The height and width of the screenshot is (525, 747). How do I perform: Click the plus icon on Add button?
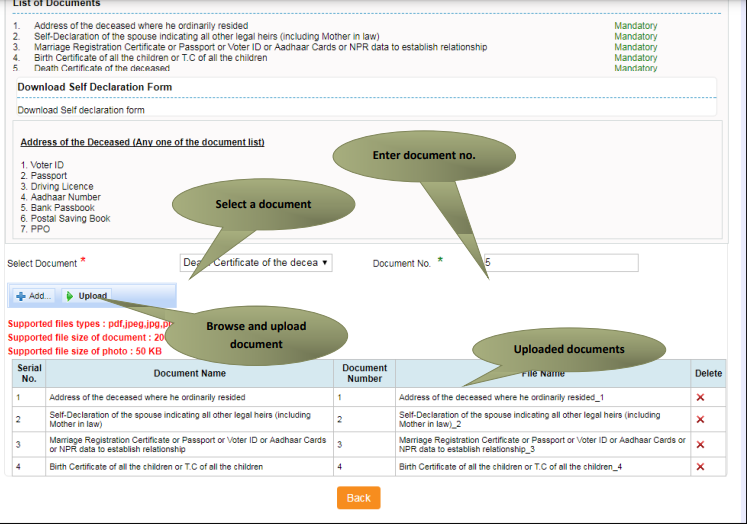click(21, 296)
